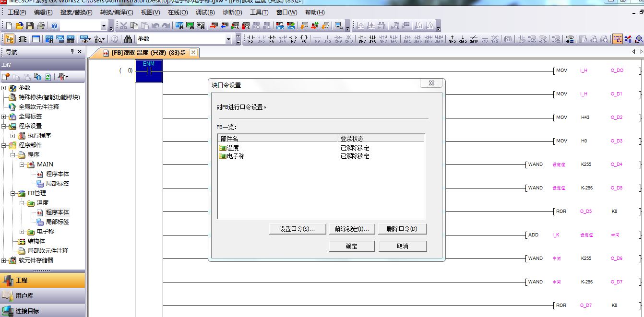Open the 参数 dropdown in toolbar
Image resolution: width=644 pixels, height=317 pixels.
(228, 39)
